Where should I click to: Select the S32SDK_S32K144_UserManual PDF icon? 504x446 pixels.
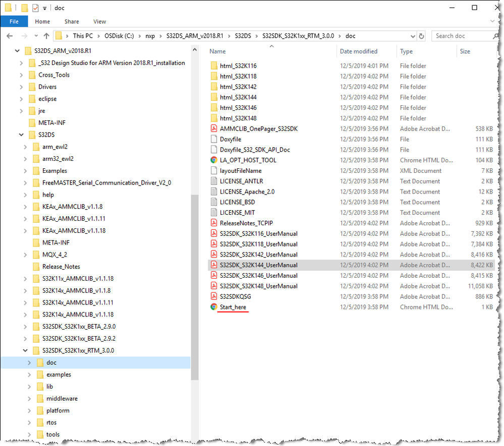click(214, 265)
